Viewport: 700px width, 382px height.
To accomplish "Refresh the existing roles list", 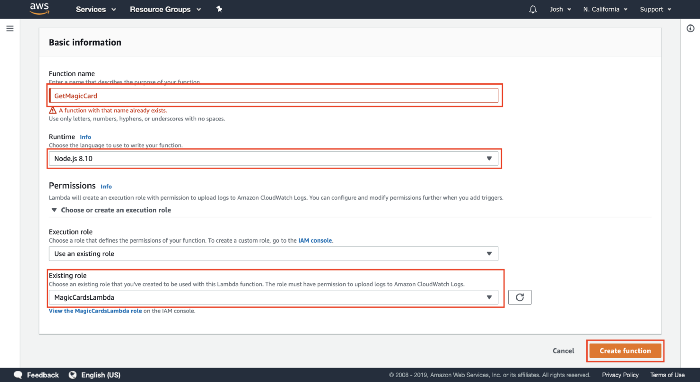I will 520,297.
